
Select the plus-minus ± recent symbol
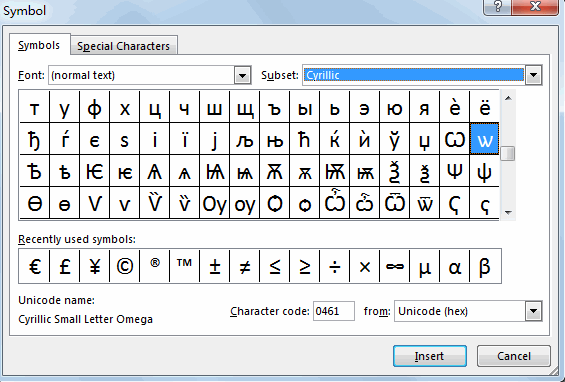pyautogui.click(x=215, y=266)
